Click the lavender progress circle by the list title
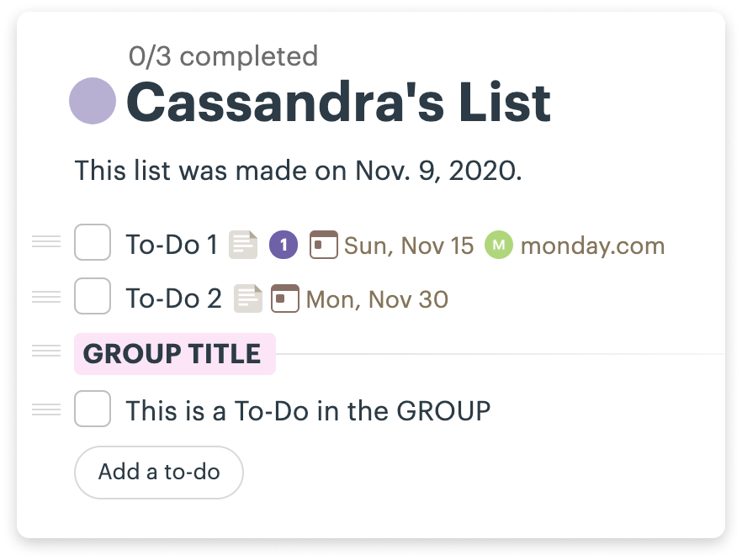The width and height of the screenshot is (742, 560). point(93,101)
